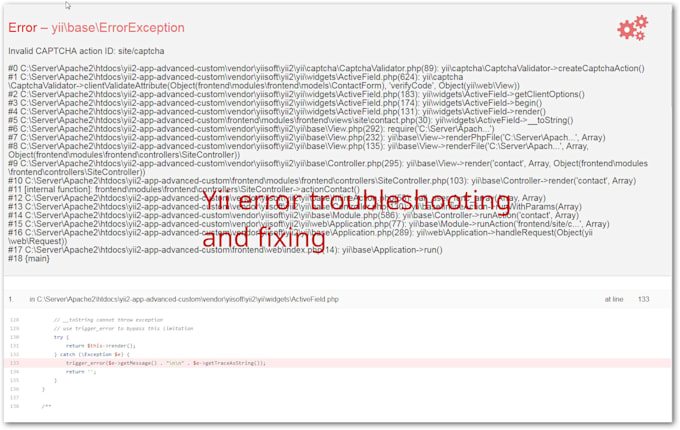This screenshot has width=680, height=430.
Task: Click stack trace line #10 SiteController.php(103)
Action: [322, 181]
